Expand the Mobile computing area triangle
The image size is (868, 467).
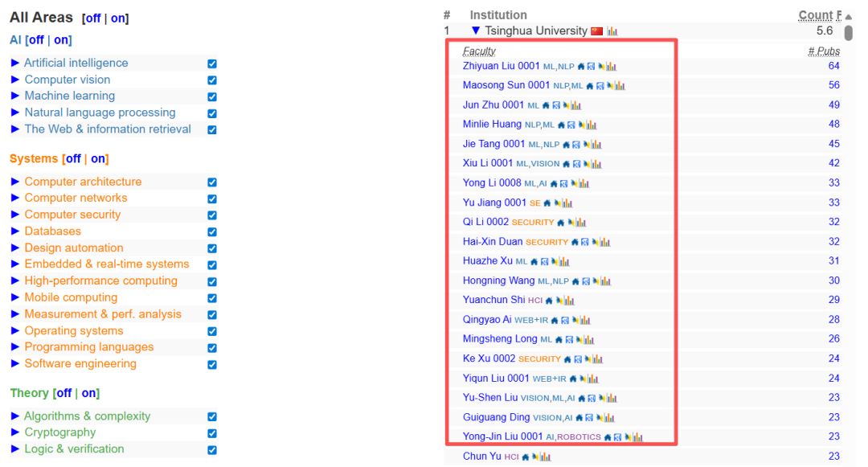15,297
